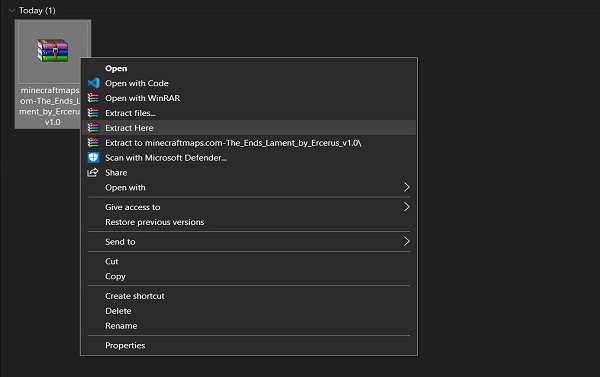Image resolution: width=600 pixels, height=377 pixels.
Task: Copy the selected file
Action: [x=249, y=276]
